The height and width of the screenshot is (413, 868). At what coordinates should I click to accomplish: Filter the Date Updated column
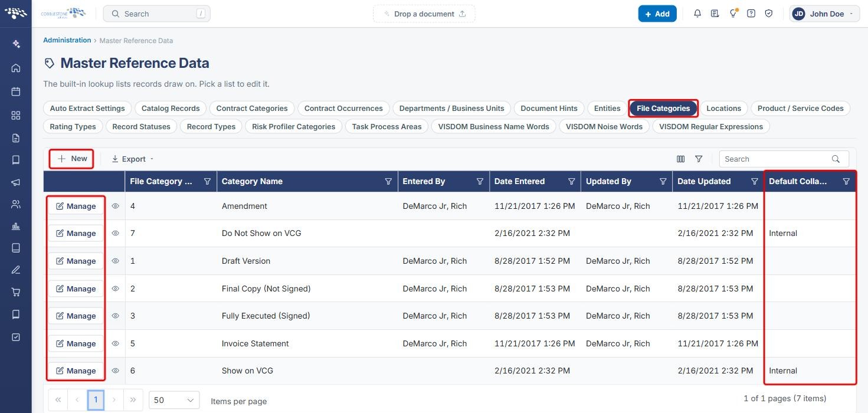tap(754, 182)
